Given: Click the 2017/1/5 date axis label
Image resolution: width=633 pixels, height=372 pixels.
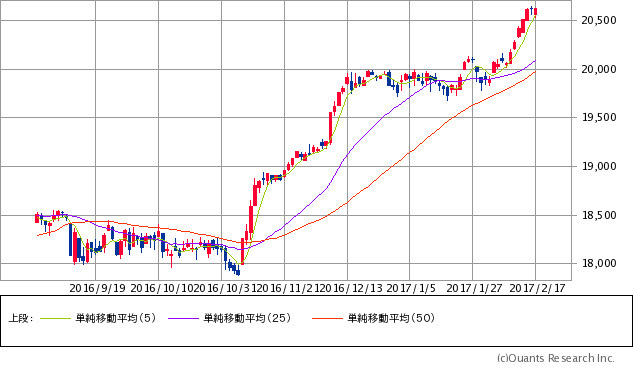Looking at the screenshot, I should 411,288.
